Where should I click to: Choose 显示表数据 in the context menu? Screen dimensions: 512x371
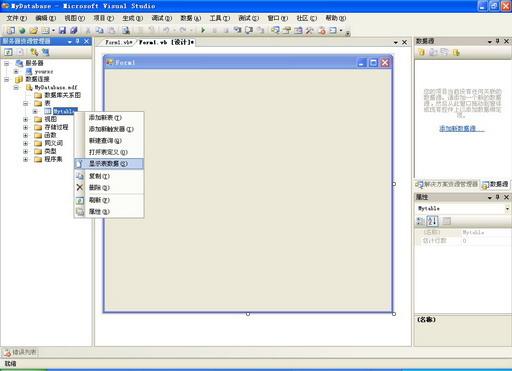tap(109, 164)
